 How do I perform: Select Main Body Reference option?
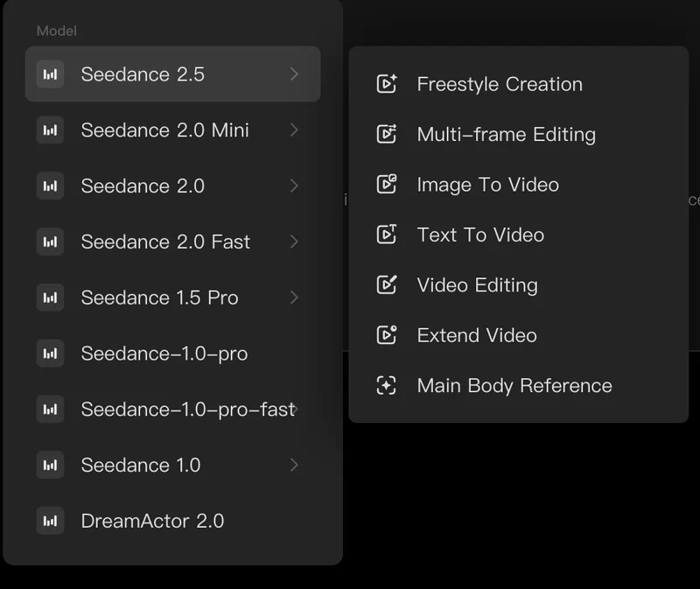pos(518,385)
